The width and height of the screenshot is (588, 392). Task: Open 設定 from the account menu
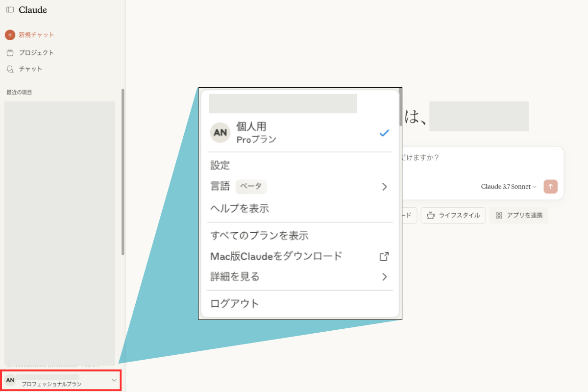coord(220,165)
